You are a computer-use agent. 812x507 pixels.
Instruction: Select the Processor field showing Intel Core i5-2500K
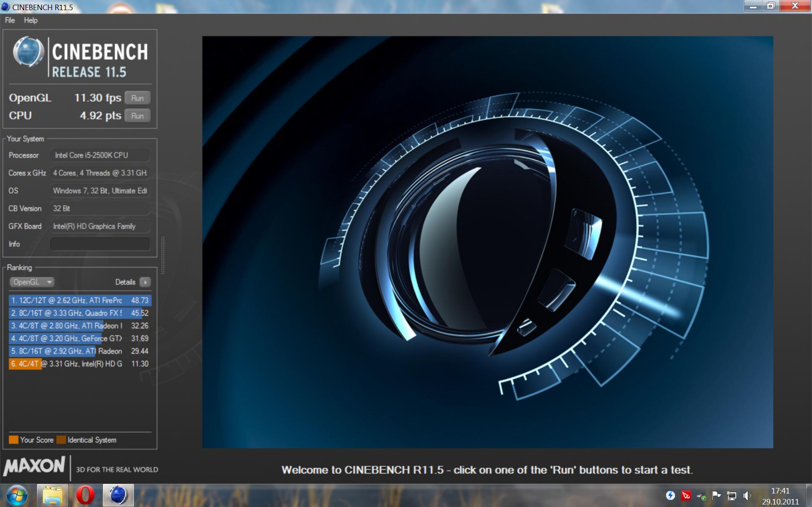click(x=100, y=155)
